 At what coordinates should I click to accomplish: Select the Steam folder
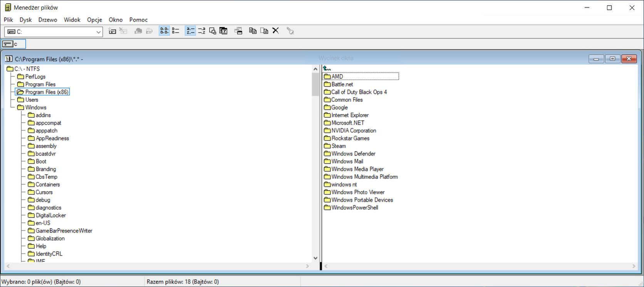click(335, 146)
